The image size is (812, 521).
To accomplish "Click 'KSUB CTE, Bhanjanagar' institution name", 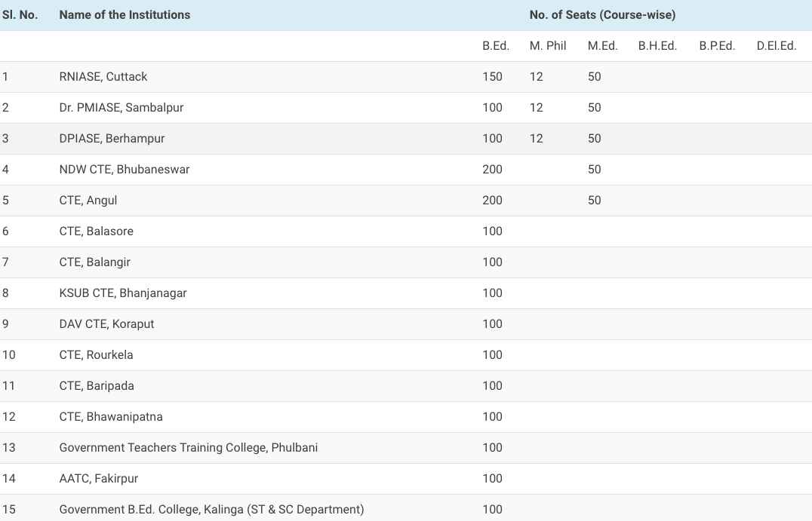I will (x=123, y=293).
